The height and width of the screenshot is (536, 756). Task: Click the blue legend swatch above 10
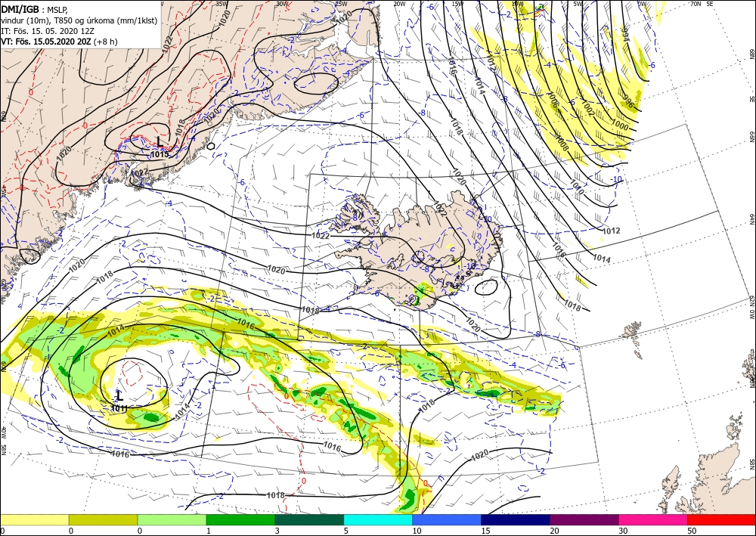(447, 519)
